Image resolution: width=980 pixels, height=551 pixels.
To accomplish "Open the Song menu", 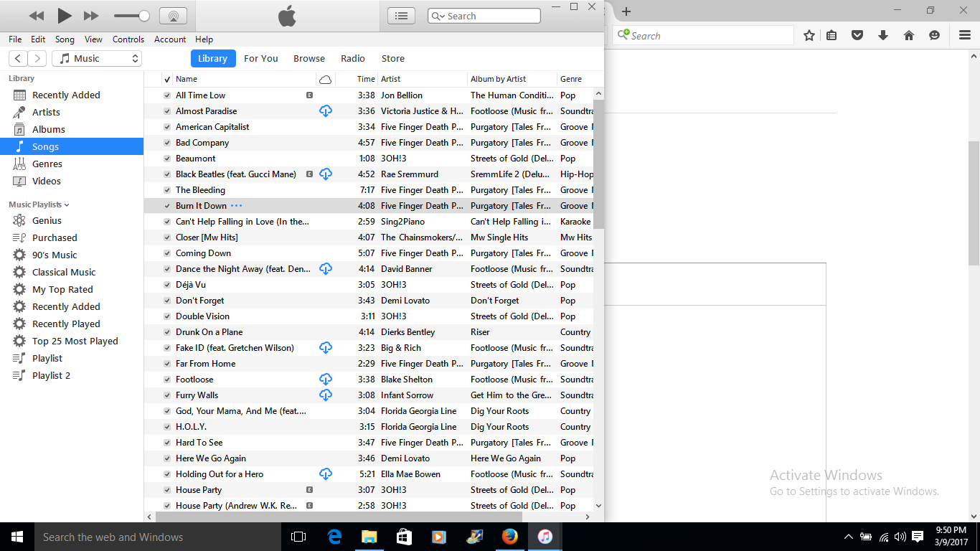I will click(x=65, y=39).
